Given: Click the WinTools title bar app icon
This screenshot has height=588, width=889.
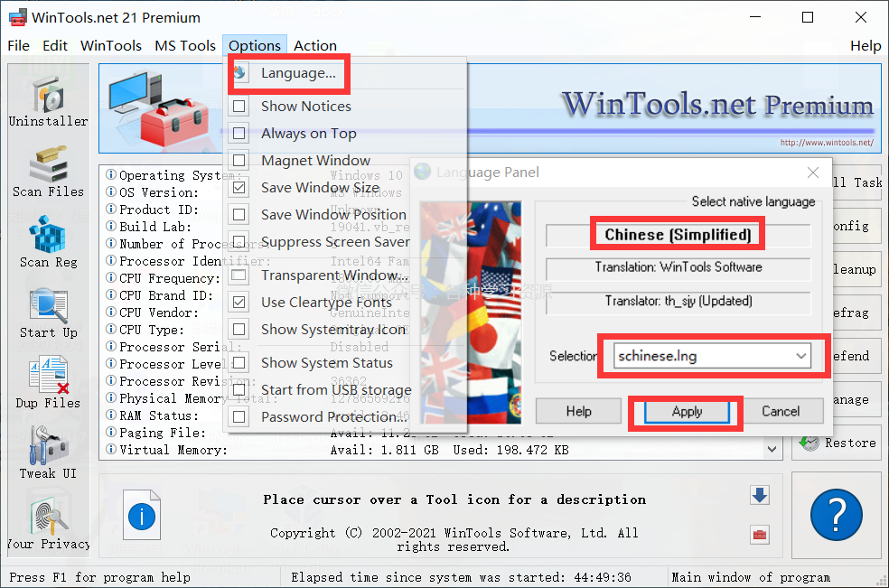Looking at the screenshot, I should pyautogui.click(x=17, y=17).
